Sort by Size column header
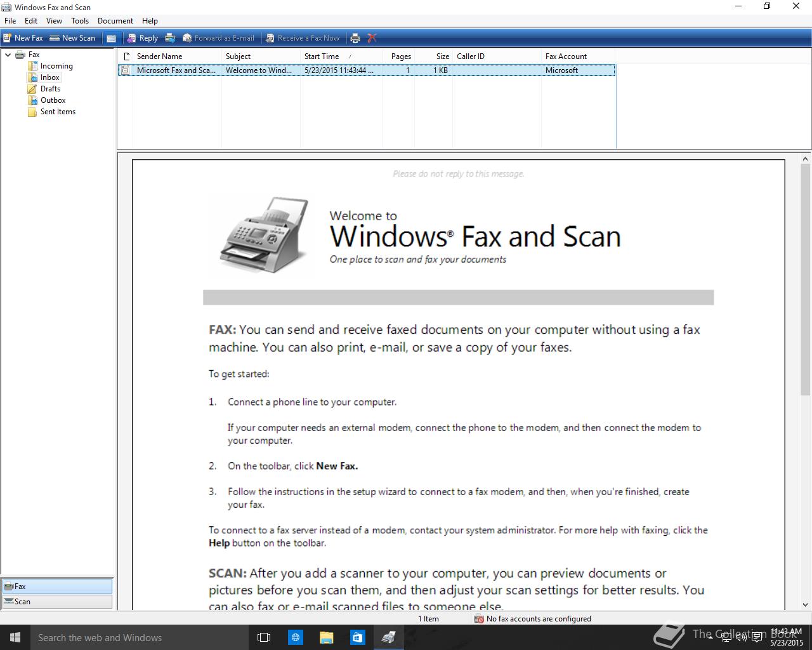The width and height of the screenshot is (812, 650). pos(433,56)
